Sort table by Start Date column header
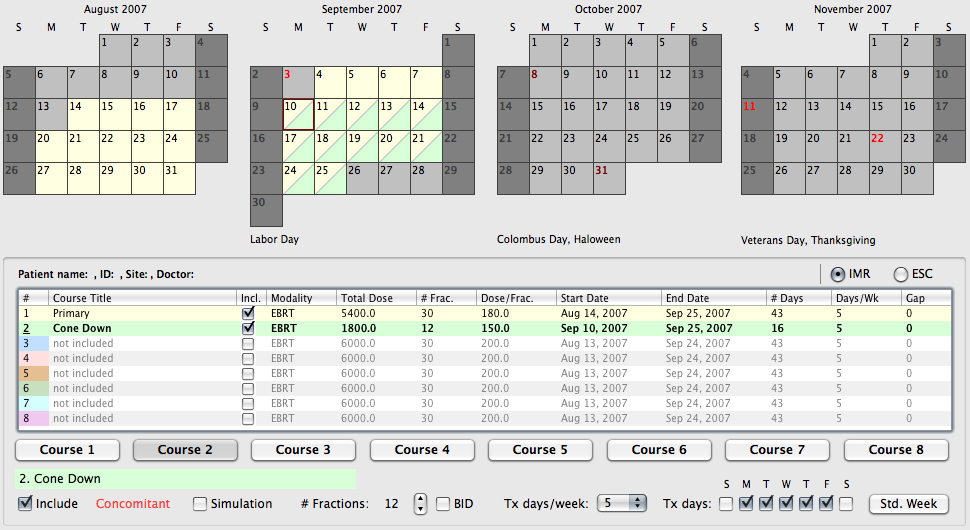This screenshot has height=530, width=970. [x=608, y=298]
